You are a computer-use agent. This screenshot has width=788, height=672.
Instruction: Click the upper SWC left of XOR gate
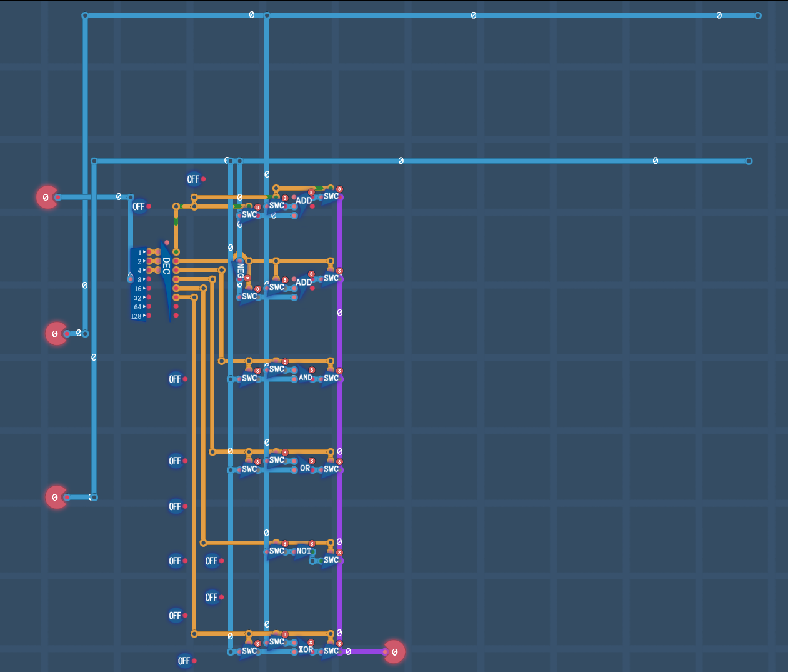[277, 642]
